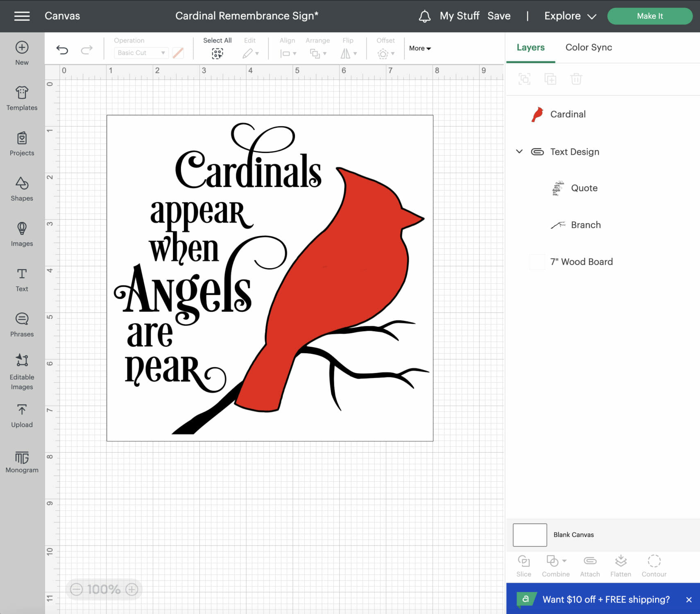Open the Projects panel
Image resolution: width=700 pixels, height=614 pixels.
pyautogui.click(x=22, y=144)
